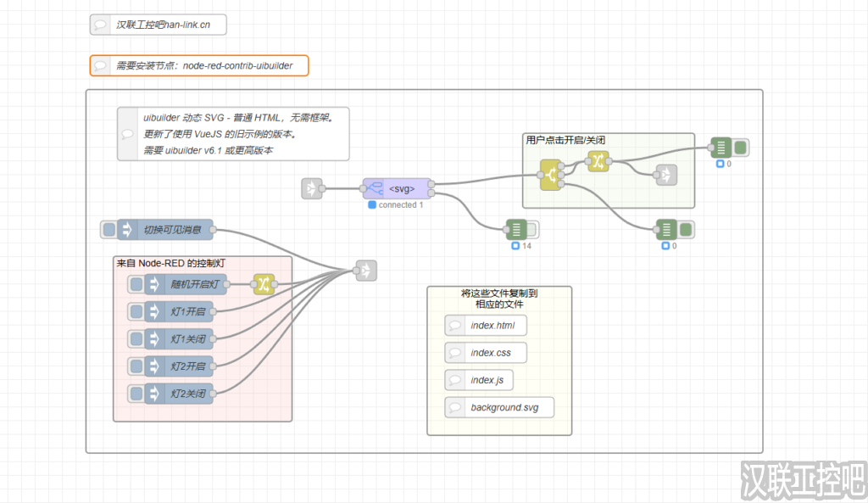The width and height of the screenshot is (868, 503).
Task: Select the 随机开启灯 inject node
Action: click(x=186, y=284)
